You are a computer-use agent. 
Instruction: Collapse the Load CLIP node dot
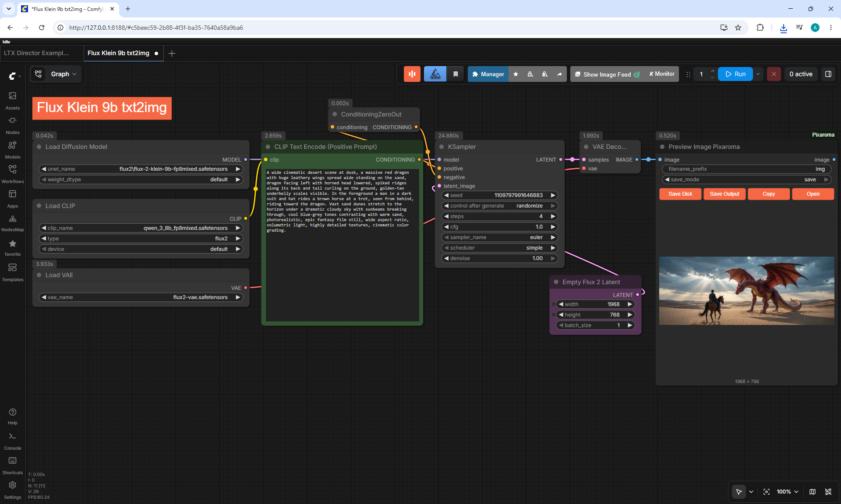coord(39,206)
